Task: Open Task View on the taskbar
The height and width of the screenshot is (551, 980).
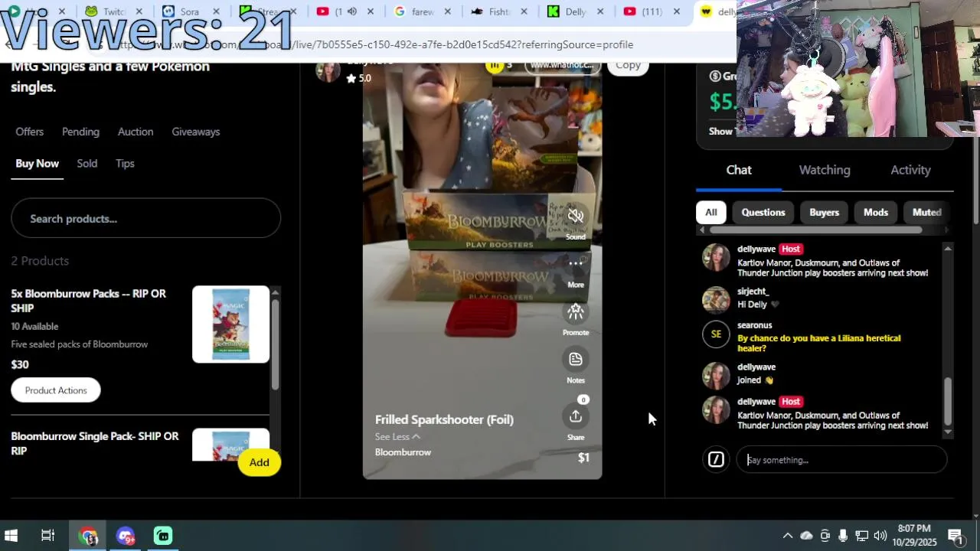Action: pos(47,536)
